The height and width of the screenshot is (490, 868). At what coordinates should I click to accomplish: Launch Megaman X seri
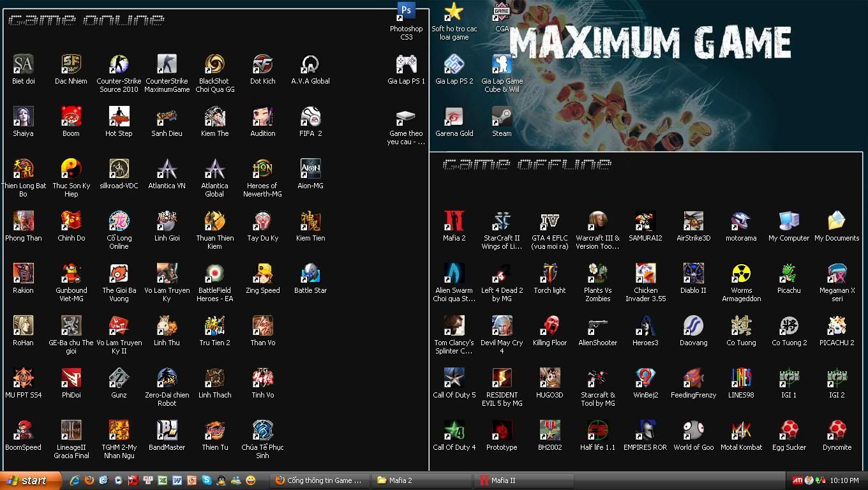(x=837, y=273)
